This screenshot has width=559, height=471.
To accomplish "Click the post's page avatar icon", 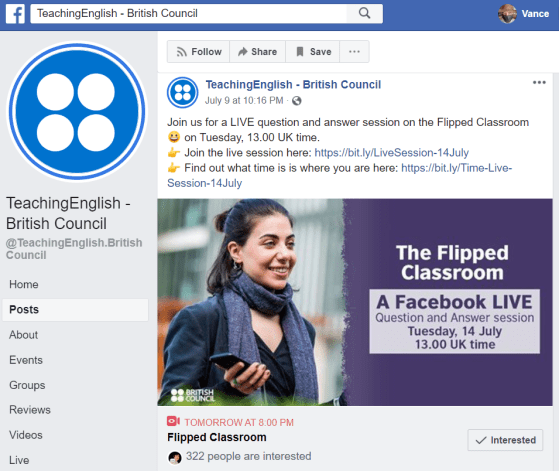I will [x=183, y=92].
